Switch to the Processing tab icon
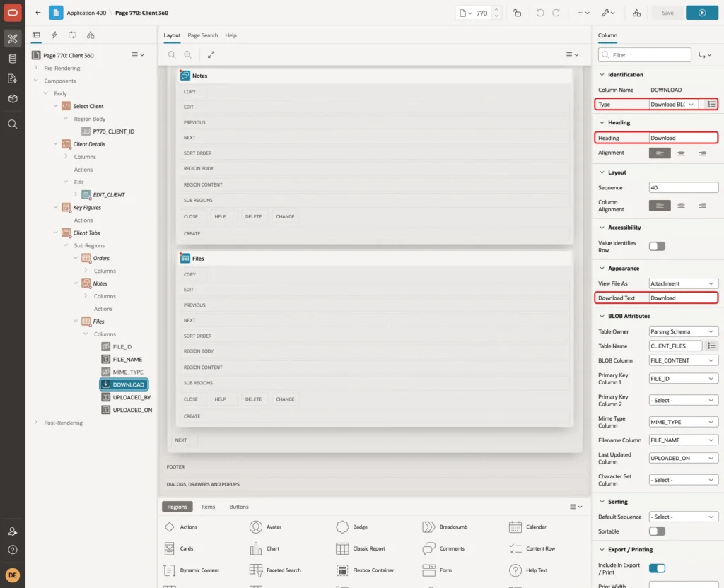 pos(73,35)
